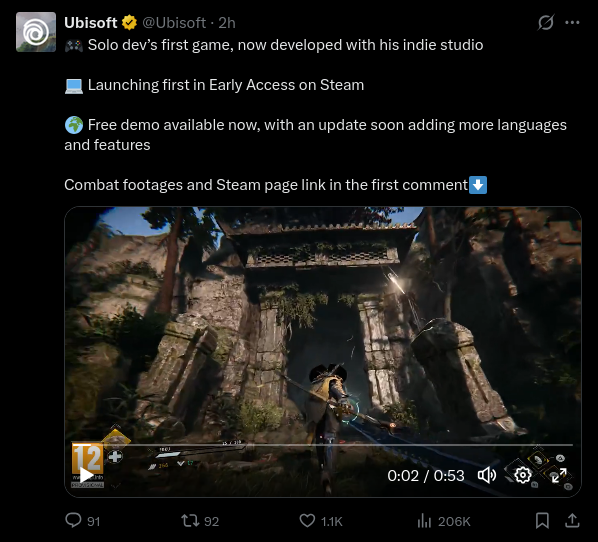Expand the video to fullscreen

point(559,476)
